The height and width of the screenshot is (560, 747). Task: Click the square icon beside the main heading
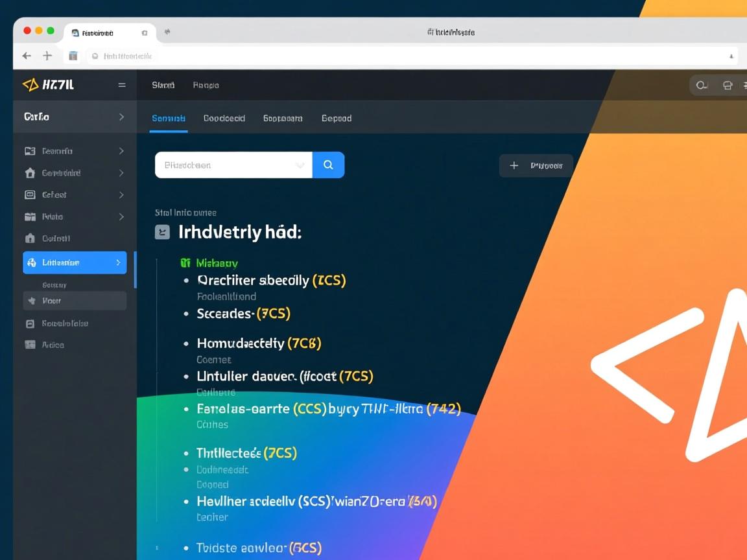163,232
